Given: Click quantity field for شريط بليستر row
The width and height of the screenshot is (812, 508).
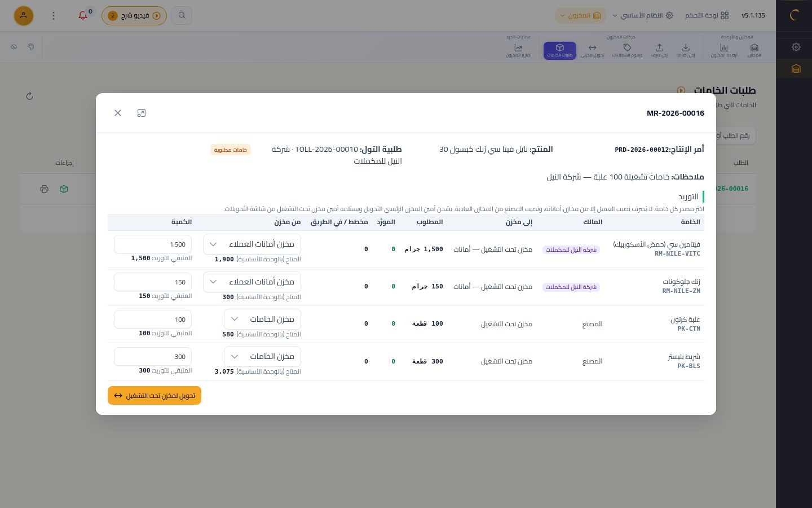Looking at the screenshot, I should click(x=153, y=357).
